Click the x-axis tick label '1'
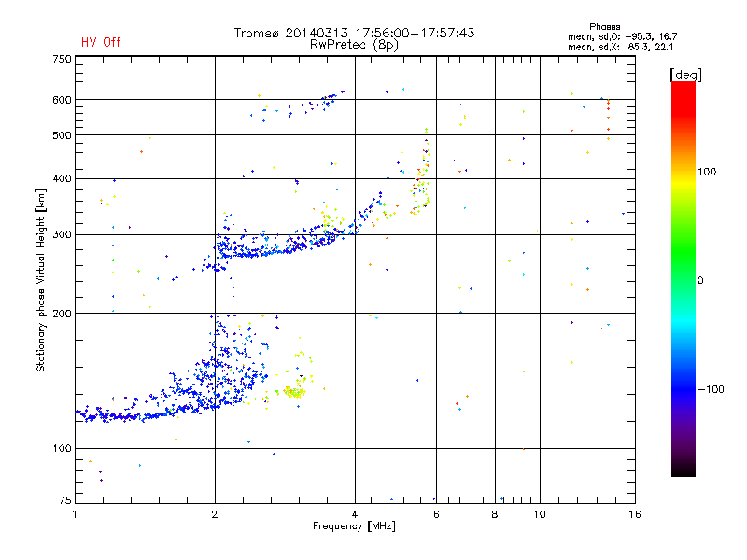 (x=75, y=514)
